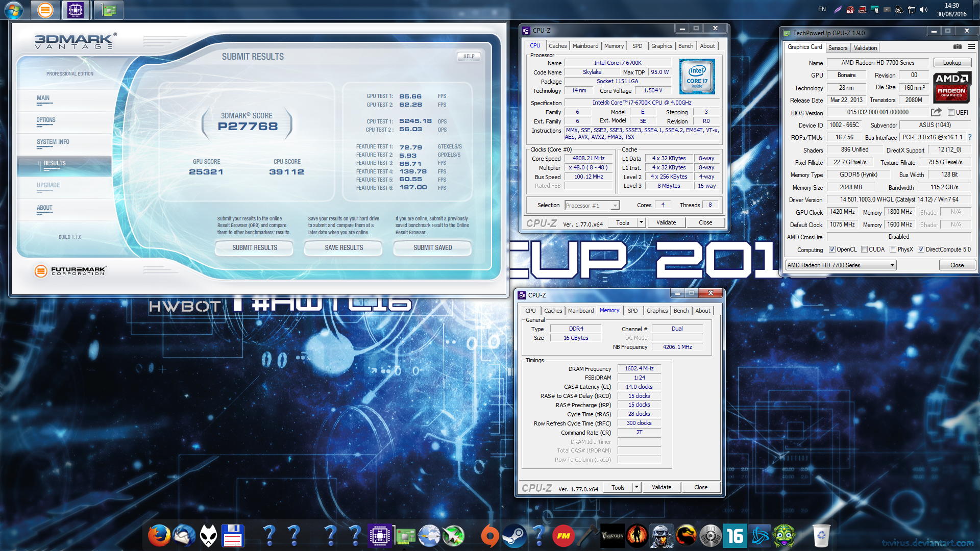Click the AMD Radeon Graphics logo in GPU-Z

point(951,88)
